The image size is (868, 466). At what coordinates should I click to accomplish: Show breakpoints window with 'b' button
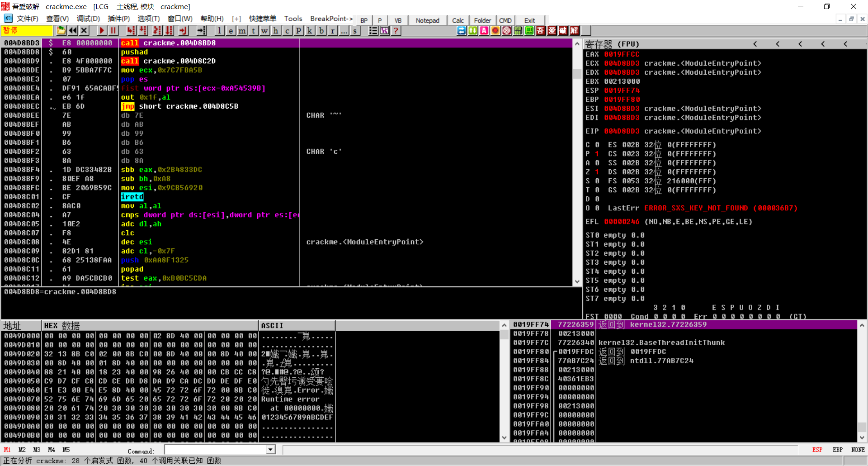point(321,31)
